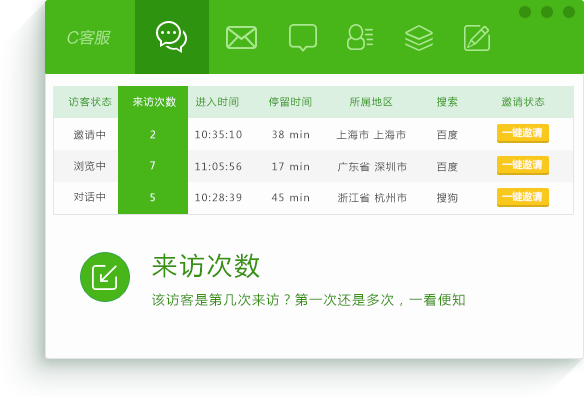
Task: Click the entry time 10:35:10
Action: click(x=218, y=134)
